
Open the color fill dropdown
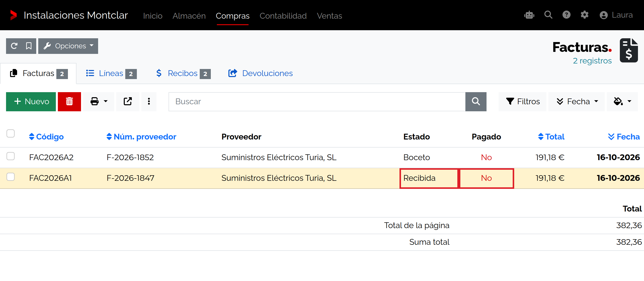tap(622, 101)
